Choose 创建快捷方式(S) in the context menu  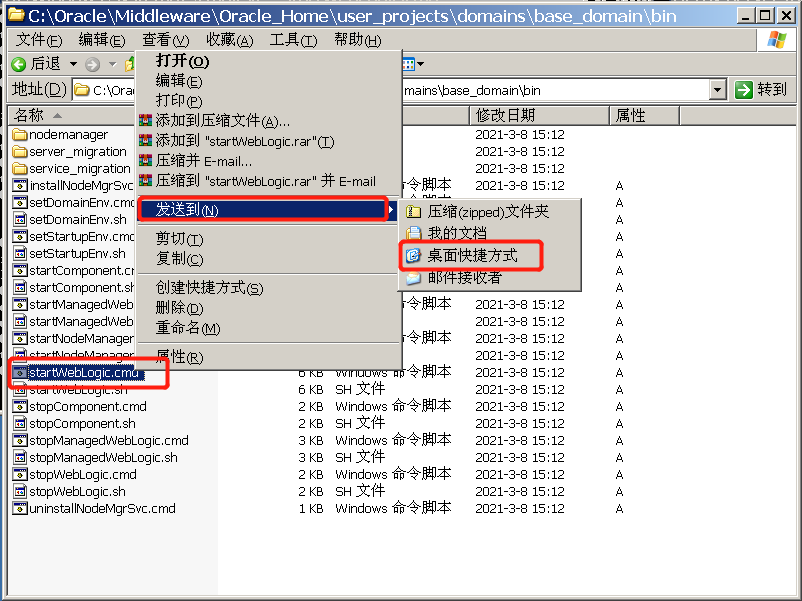[x=269, y=287]
